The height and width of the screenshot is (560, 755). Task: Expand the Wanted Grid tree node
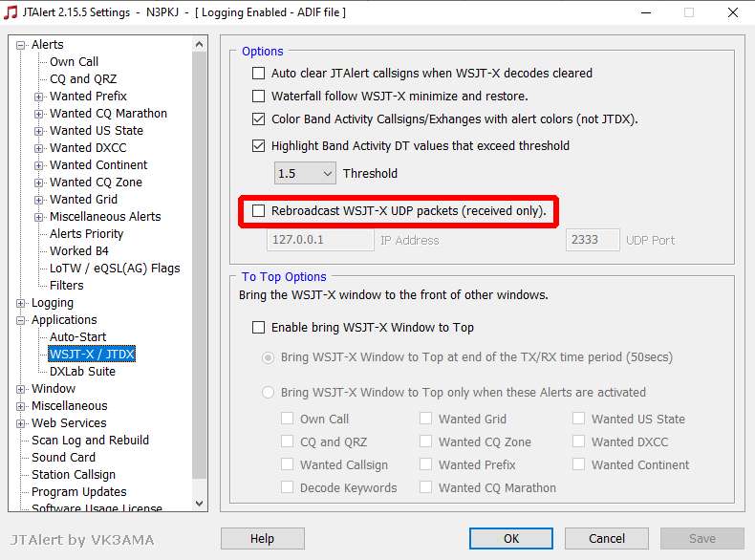pos(38,200)
